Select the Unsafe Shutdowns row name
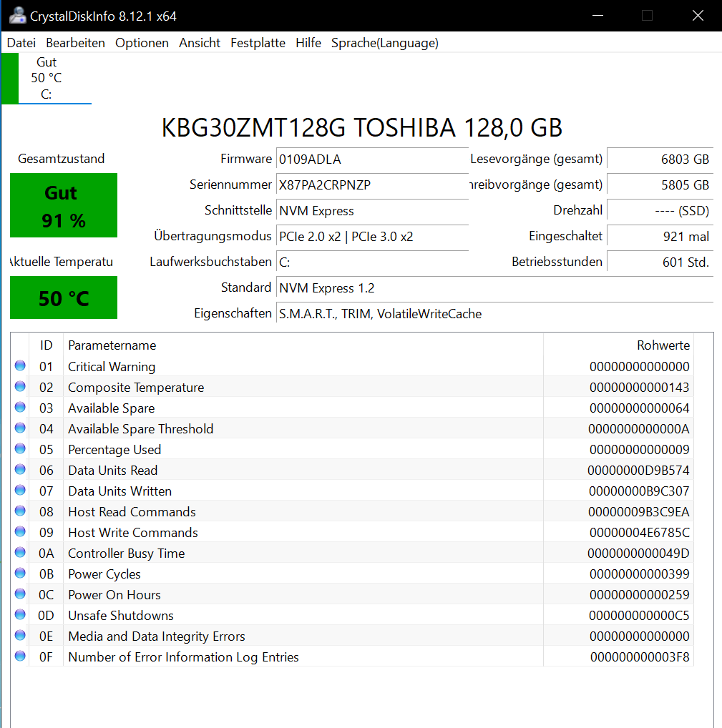722x728 pixels. tap(121, 615)
